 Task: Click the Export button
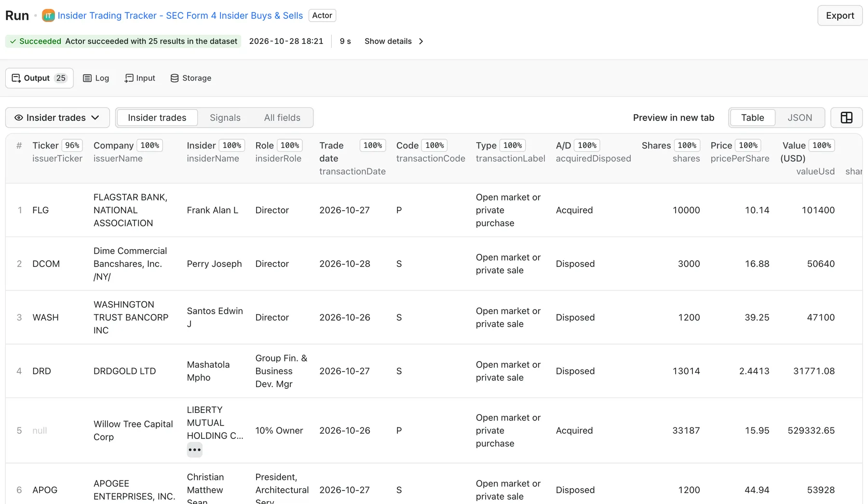point(840,15)
